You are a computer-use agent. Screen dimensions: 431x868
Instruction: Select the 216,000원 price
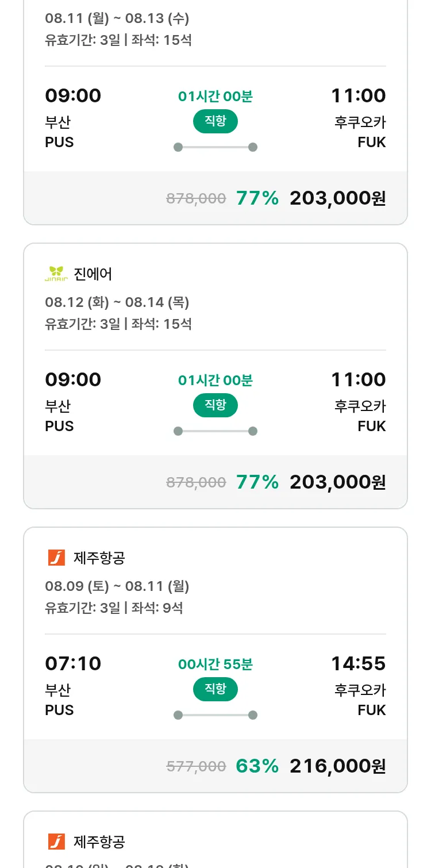337,766
